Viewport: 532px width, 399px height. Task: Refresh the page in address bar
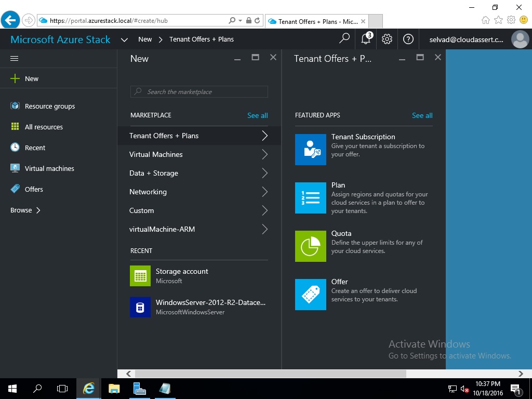tap(257, 20)
